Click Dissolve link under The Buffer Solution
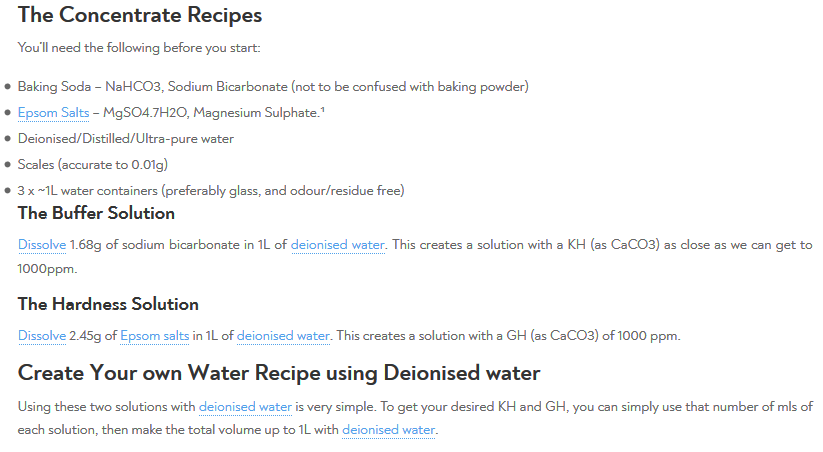The height and width of the screenshot is (452, 823). coord(42,244)
